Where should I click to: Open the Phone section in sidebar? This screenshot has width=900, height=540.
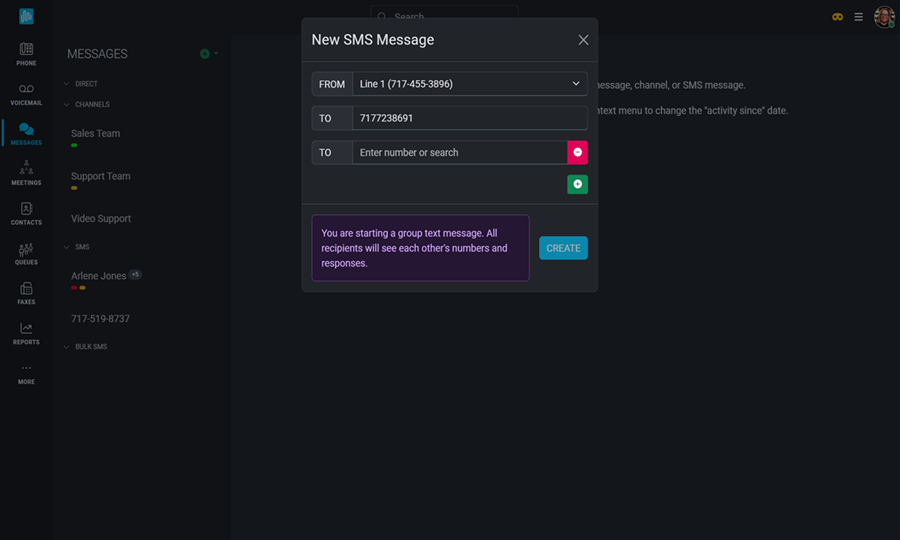(x=26, y=54)
